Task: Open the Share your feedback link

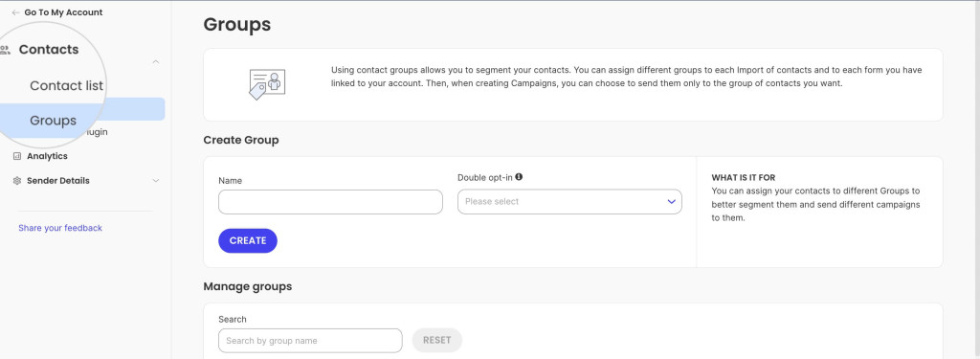Action: 60,228
